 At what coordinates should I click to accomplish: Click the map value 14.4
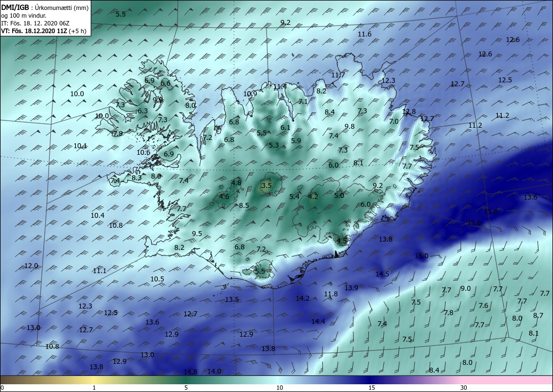click(318, 321)
